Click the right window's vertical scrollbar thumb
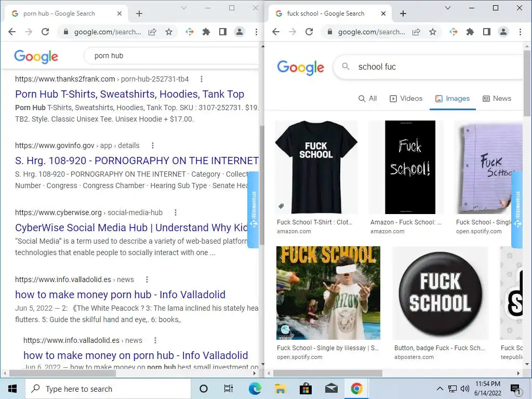Image resolution: width=532 pixels, height=399 pixels. [x=527, y=83]
